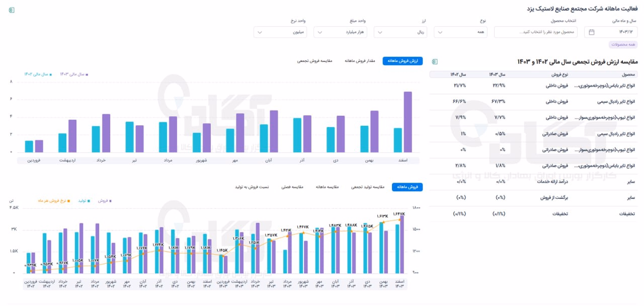
Task: Toggle the فروش legend series in the lower chart
Action: 104,200
